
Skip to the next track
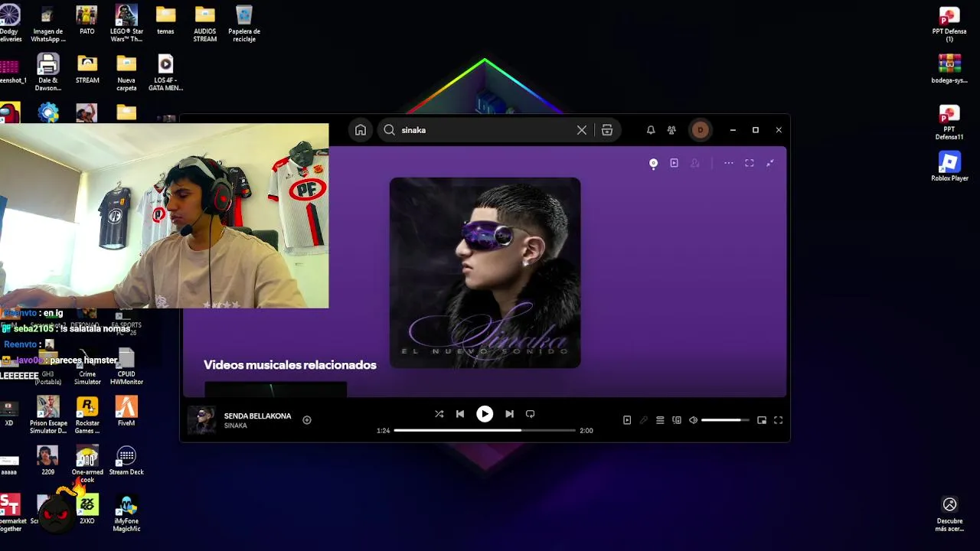click(509, 414)
